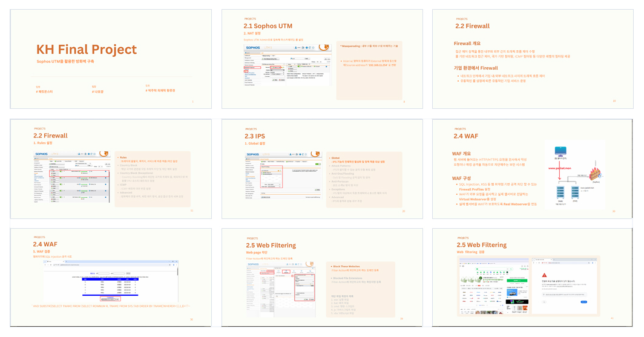Select the 2.3 IPS slide title
Viewport: 644px width, 337px height.
[x=255, y=136]
